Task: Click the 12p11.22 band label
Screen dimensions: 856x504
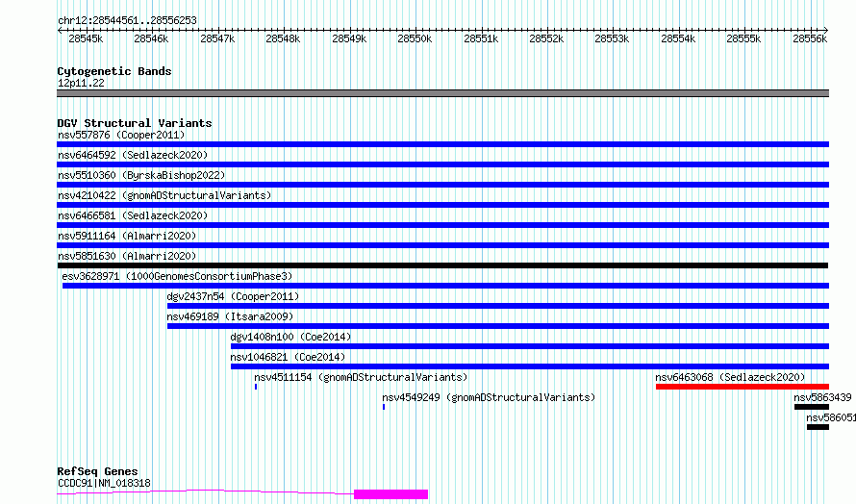Action: tap(81, 83)
